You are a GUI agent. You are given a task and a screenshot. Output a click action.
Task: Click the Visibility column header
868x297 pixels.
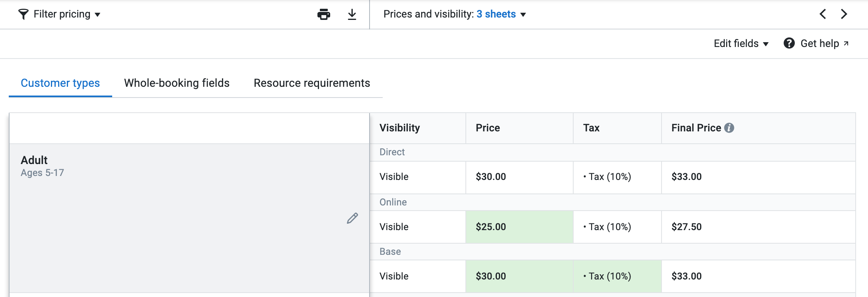coord(418,128)
